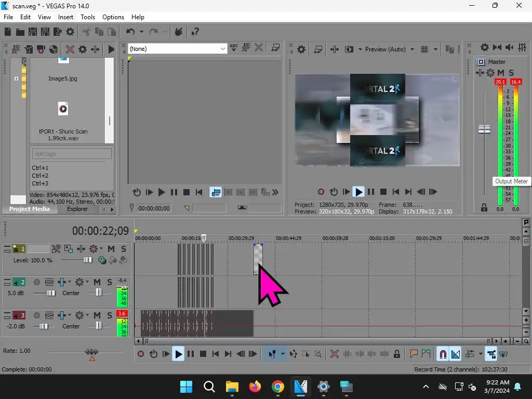Click the trimmer timecode 00:00:00;00 field
Screen dimensions: 532x399
pos(154,208)
